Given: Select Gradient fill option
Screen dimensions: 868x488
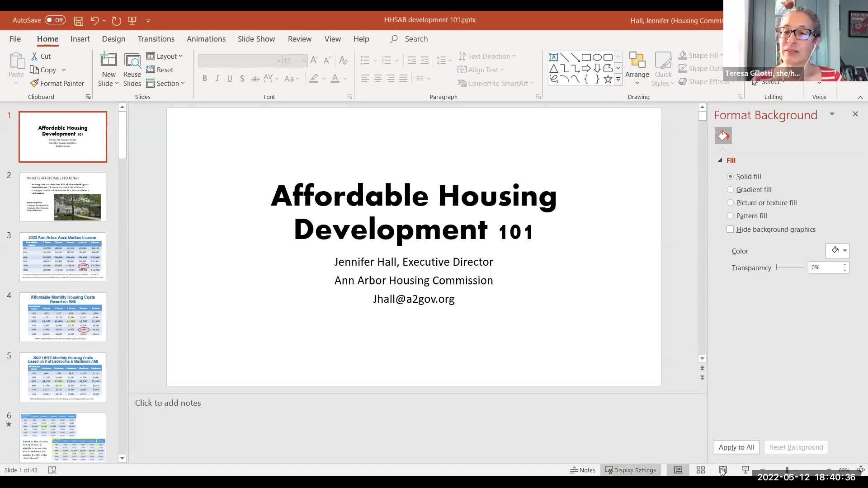Looking at the screenshot, I should click(x=730, y=190).
